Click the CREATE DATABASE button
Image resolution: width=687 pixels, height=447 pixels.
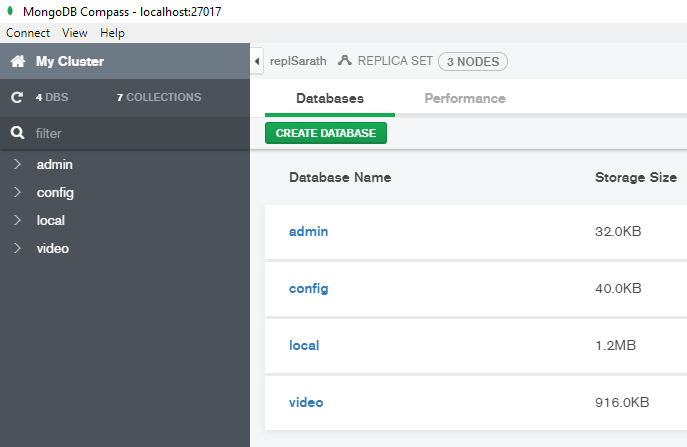pyautogui.click(x=326, y=133)
